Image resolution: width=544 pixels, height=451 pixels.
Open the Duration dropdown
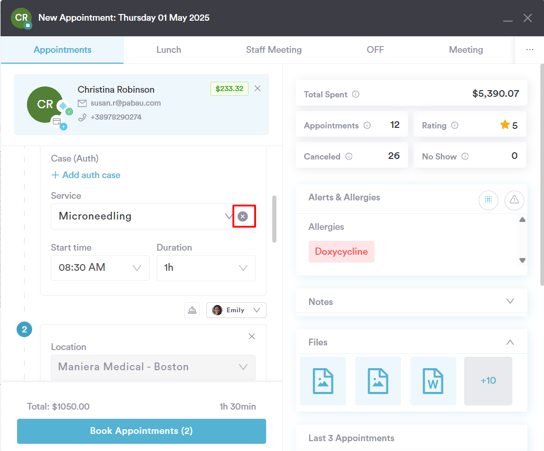[x=206, y=268]
